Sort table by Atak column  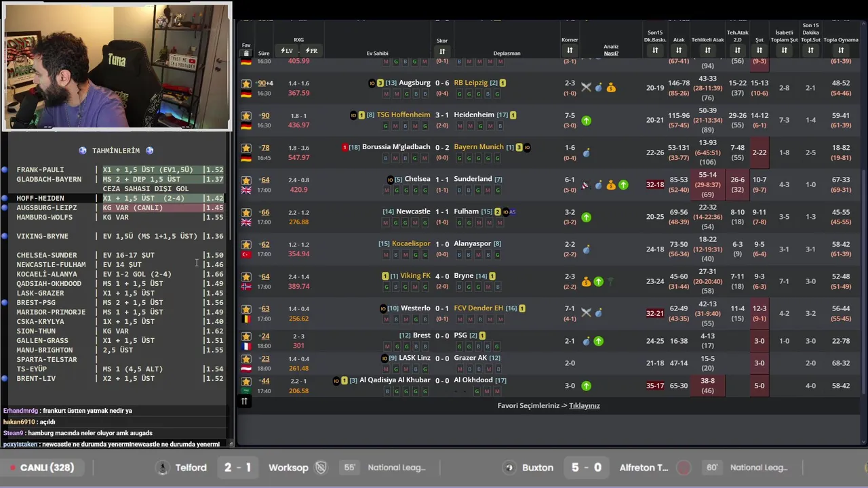(679, 50)
